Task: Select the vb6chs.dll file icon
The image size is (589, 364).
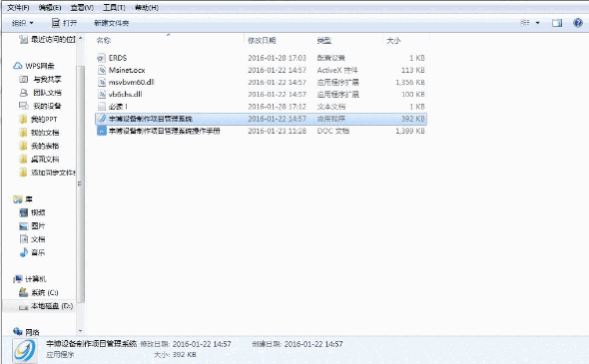Action: point(102,94)
